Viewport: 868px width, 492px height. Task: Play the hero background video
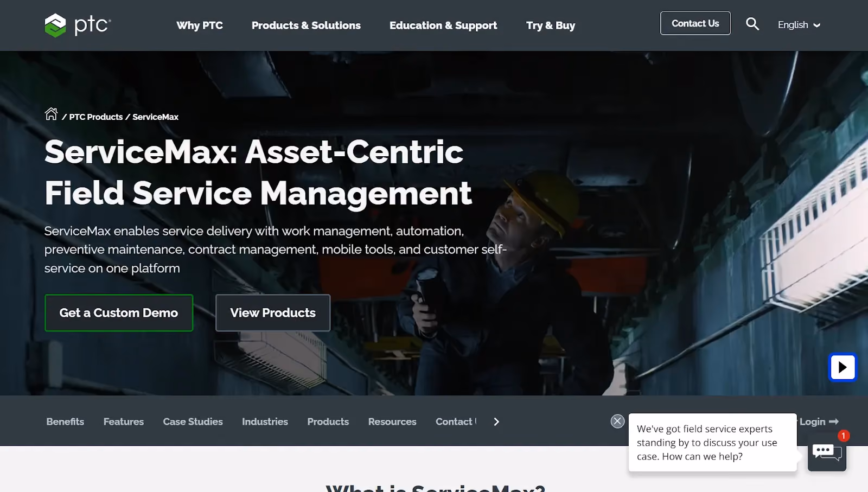pyautogui.click(x=843, y=367)
